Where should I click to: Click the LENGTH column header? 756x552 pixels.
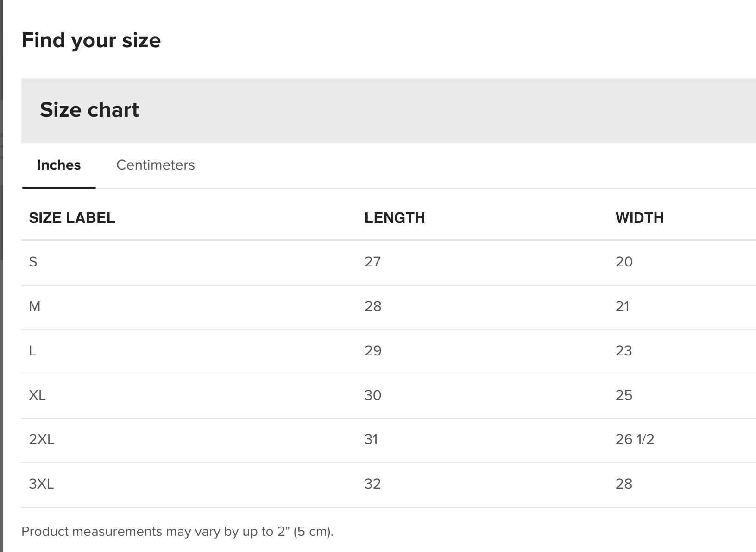click(395, 218)
